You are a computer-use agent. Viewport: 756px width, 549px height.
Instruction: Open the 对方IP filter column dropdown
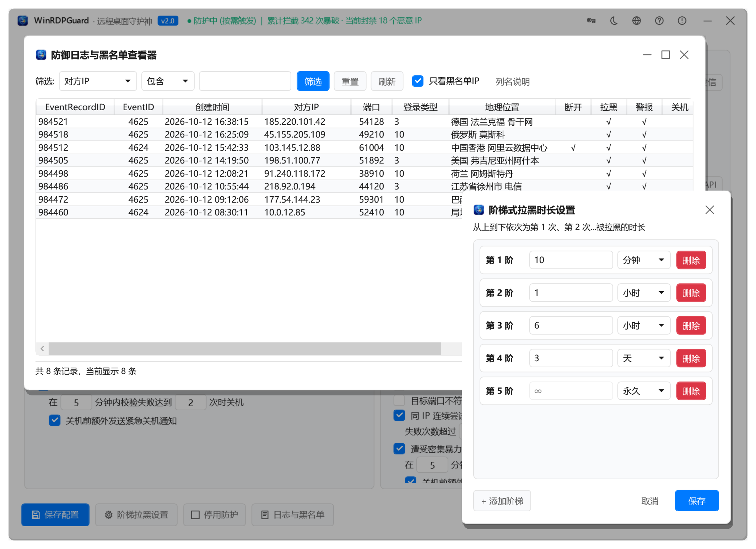tap(98, 81)
